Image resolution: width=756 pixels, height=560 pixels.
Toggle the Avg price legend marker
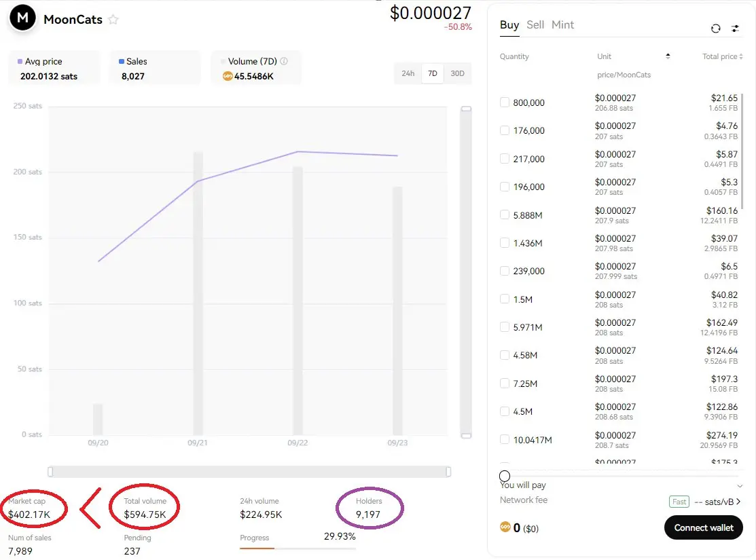pyautogui.click(x=20, y=61)
